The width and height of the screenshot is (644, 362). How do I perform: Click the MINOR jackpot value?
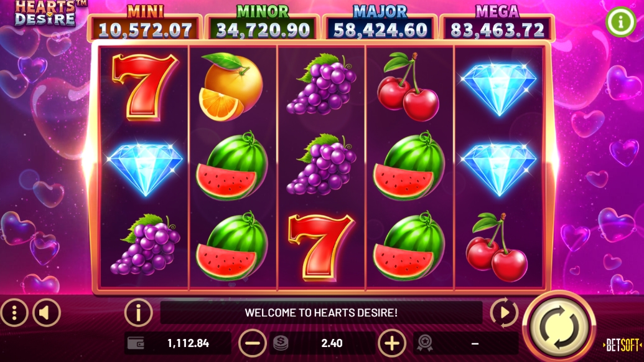(x=263, y=30)
